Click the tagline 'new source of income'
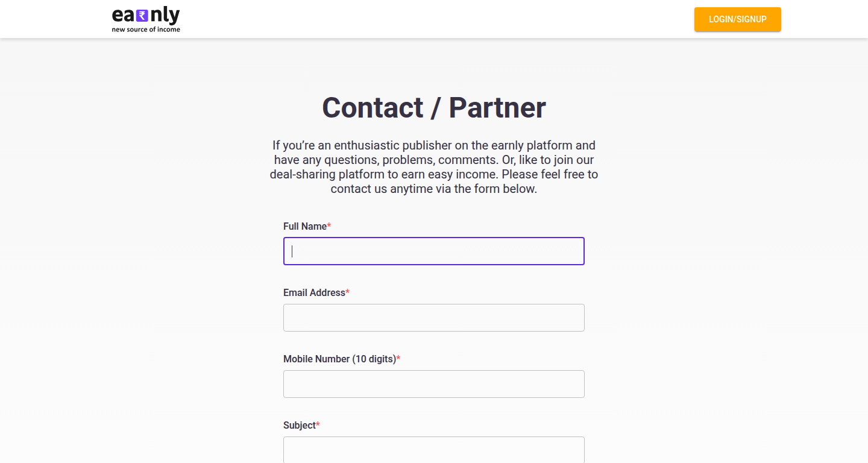Image resolution: width=868 pixels, height=463 pixels. (x=145, y=30)
